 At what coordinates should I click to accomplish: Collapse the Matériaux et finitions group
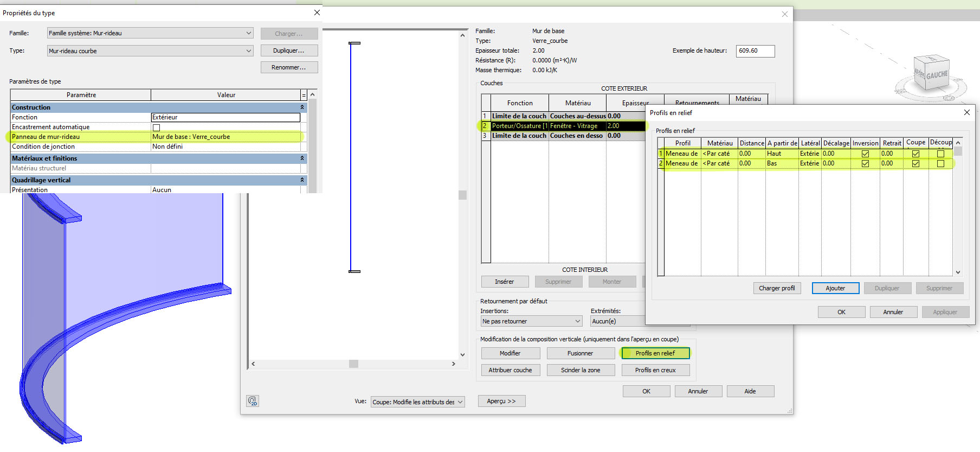[302, 158]
